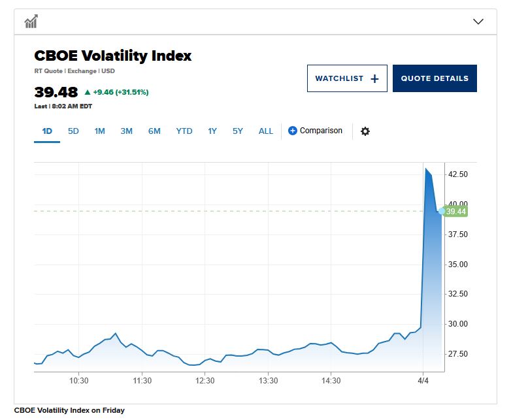The width and height of the screenshot is (511, 420).
Task: Open Quote Details
Action: (x=435, y=78)
